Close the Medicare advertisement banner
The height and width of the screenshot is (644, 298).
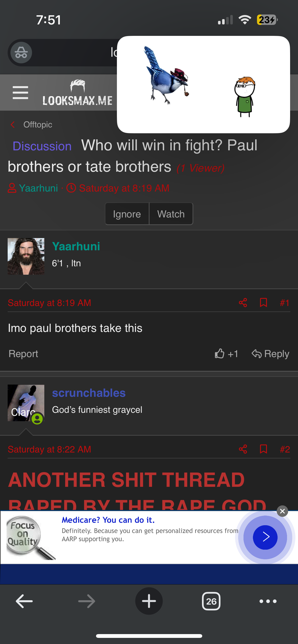pyautogui.click(x=282, y=511)
